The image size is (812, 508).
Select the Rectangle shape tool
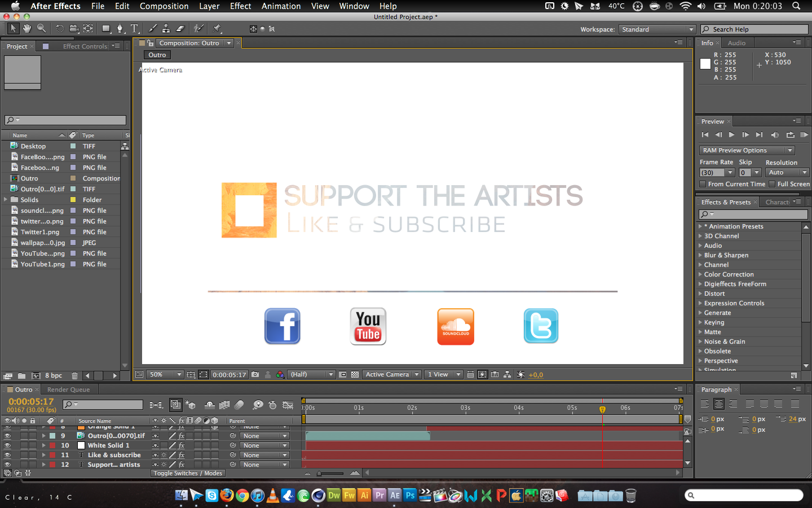pos(106,28)
